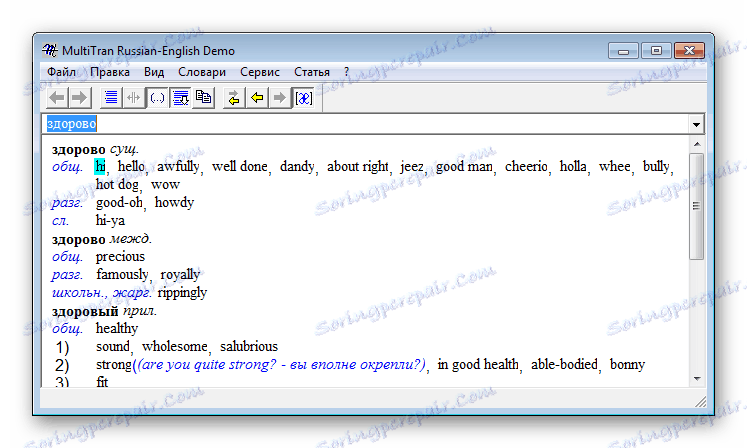Click the translation 'in good health'
The width and height of the screenshot is (747, 448).
point(478,365)
